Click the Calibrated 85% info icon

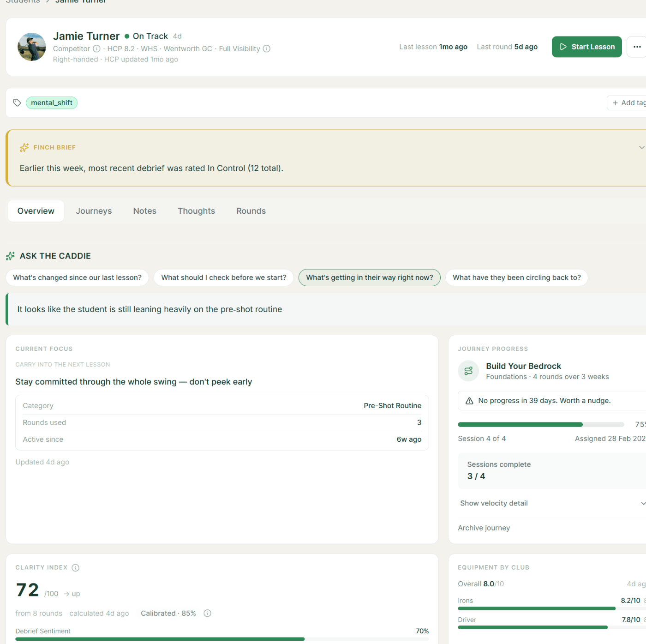pyautogui.click(x=208, y=613)
